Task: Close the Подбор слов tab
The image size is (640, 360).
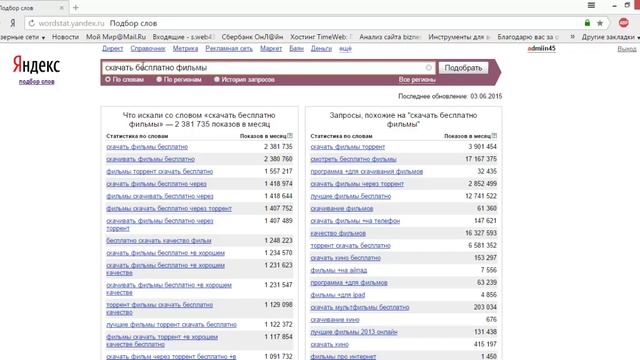Action: pyautogui.click(x=62, y=8)
